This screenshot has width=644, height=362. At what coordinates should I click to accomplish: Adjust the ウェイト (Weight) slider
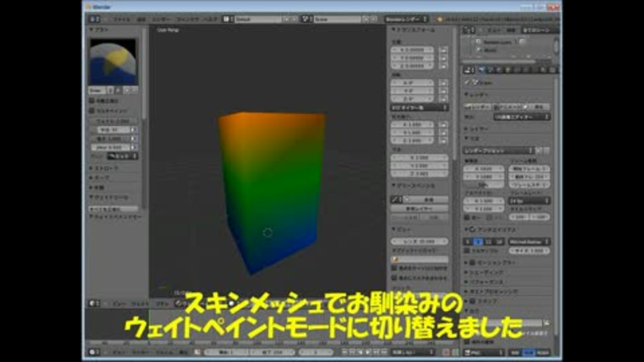tap(113, 121)
